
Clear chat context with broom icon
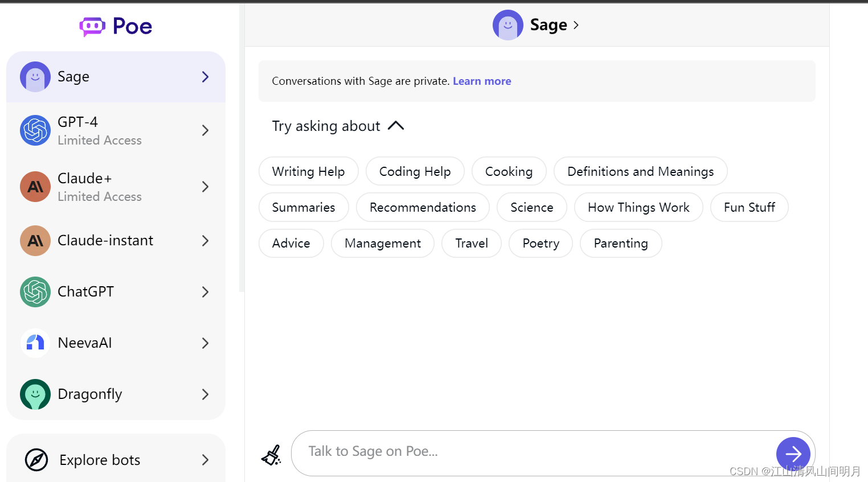click(271, 455)
